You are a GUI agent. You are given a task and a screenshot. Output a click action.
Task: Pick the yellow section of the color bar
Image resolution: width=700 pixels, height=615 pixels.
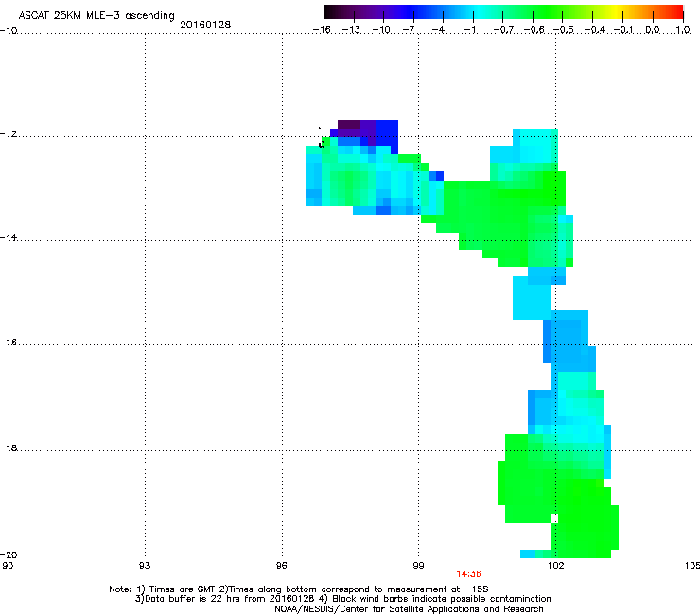615,12
